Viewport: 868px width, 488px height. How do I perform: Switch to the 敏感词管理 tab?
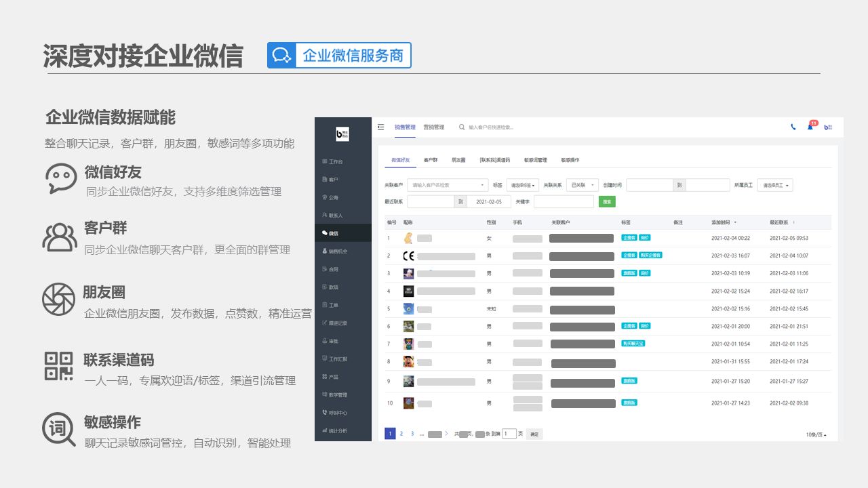click(x=535, y=160)
